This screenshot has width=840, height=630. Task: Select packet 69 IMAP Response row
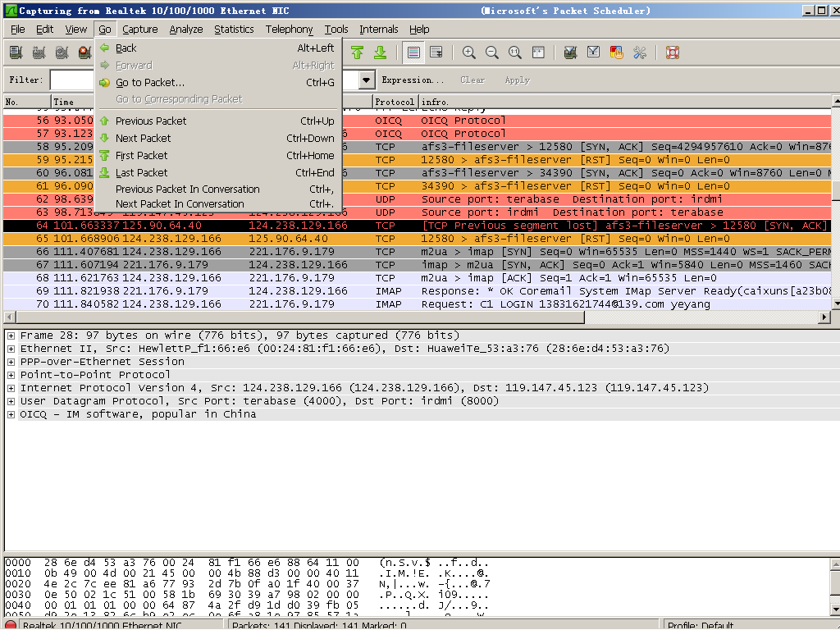pyautogui.click(x=418, y=291)
